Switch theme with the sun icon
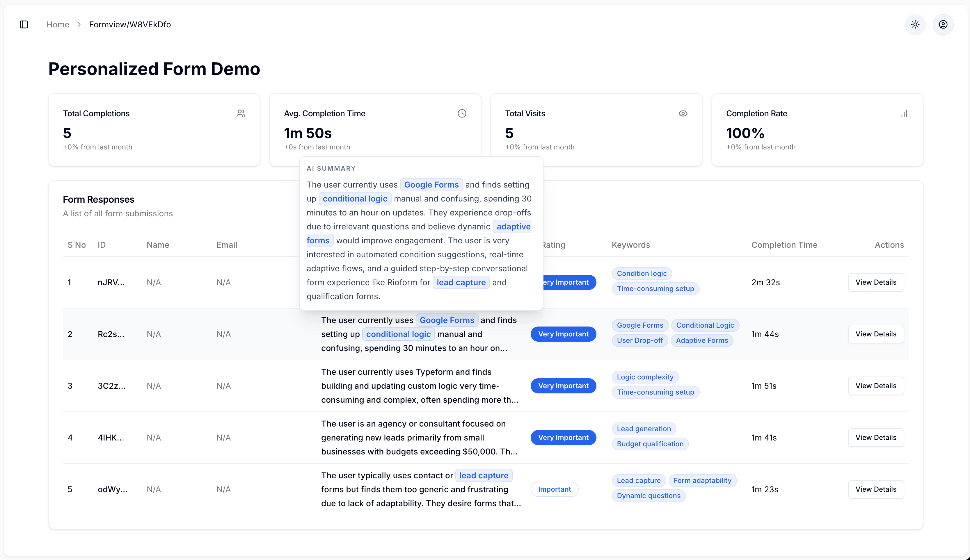 [915, 25]
